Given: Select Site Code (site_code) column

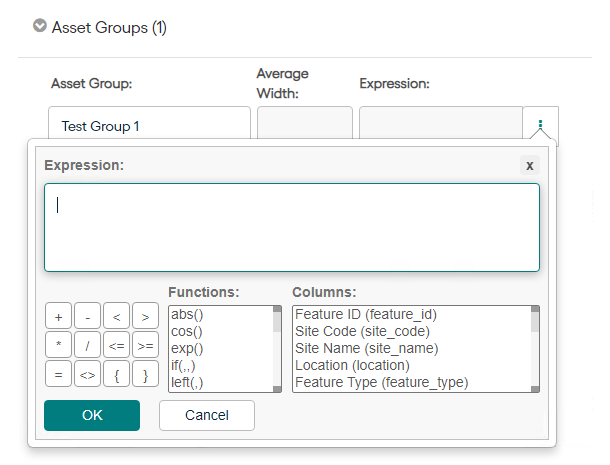Looking at the screenshot, I should (x=362, y=331).
